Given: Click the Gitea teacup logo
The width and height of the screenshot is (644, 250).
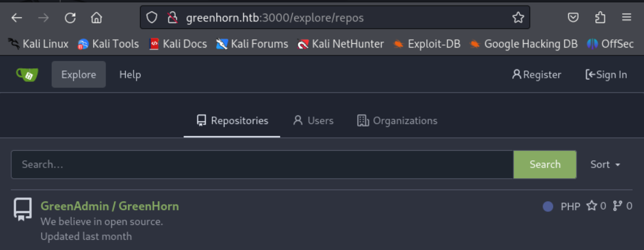Looking at the screenshot, I should (27, 74).
